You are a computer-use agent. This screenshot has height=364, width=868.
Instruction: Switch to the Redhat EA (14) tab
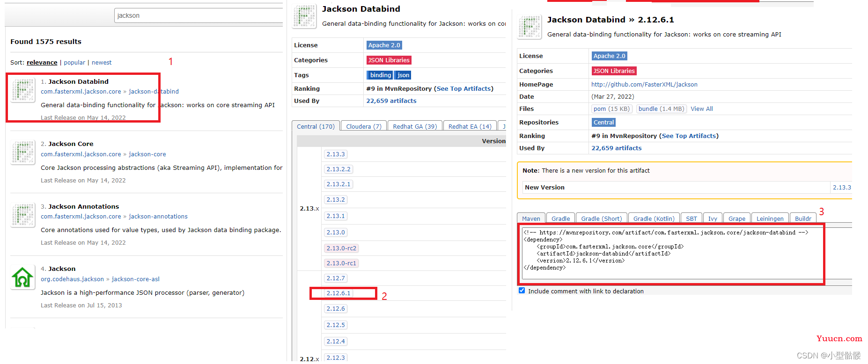tap(470, 126)
